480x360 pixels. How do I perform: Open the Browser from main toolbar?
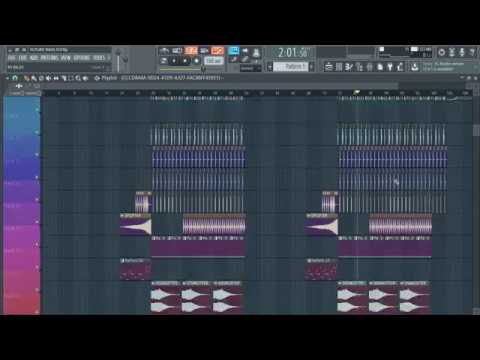coord(369,67)
